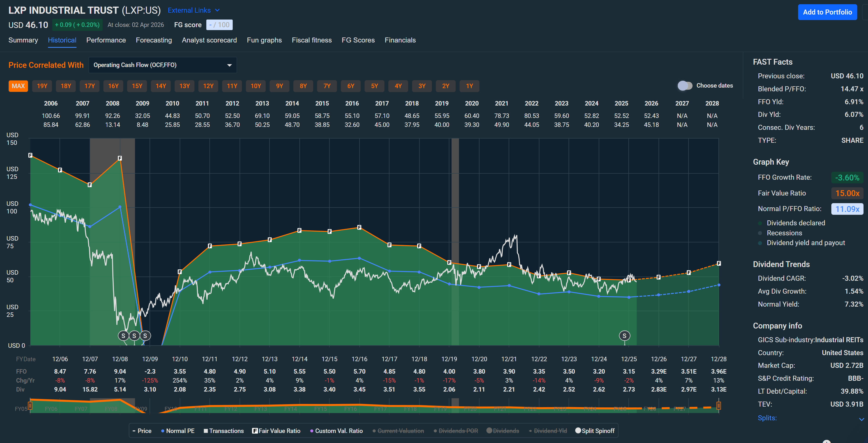Image resolution: width=868 pixels, height=443 pixels.
Task: Click the F marker at the 12/16 peak
Action: (x=359, y=227)
